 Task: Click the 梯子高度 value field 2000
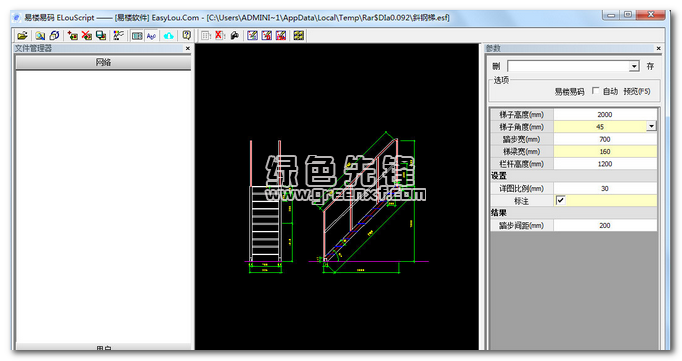[605, 114]
